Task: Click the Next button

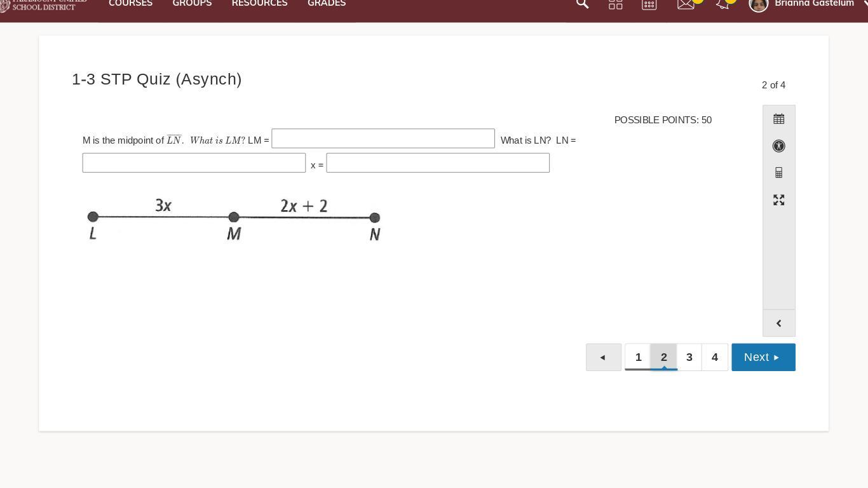Action: 763,357
